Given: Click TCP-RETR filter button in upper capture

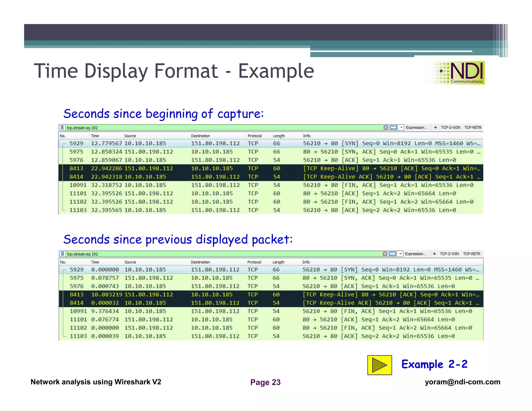Looking at the screenshot, I should tap(473, 127).
